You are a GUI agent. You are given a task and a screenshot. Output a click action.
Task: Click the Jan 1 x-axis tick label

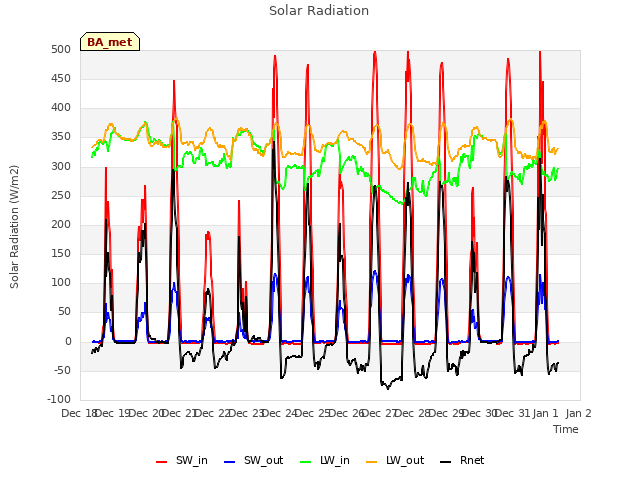(x=546, y=413)
